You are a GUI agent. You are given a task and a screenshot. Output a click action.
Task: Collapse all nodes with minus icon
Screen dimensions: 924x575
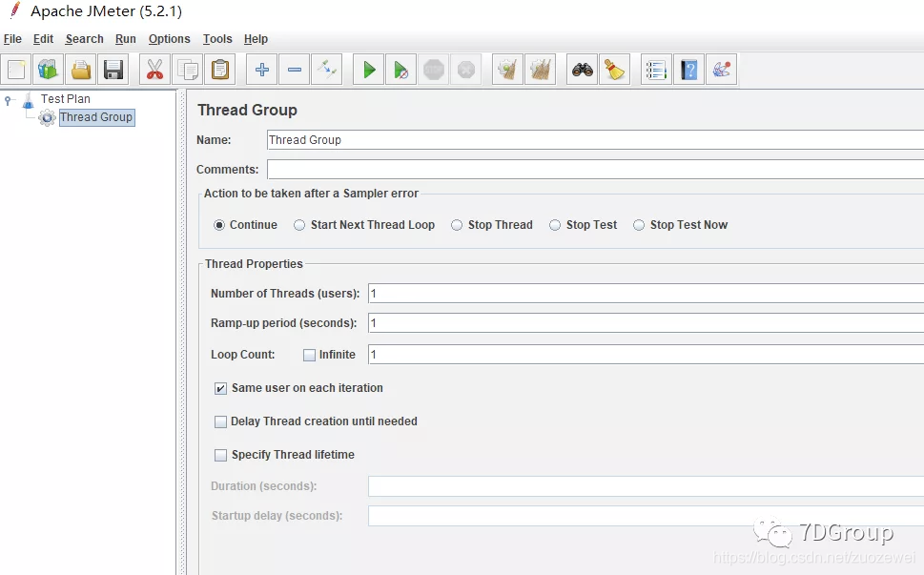click(x=294, y=70)
